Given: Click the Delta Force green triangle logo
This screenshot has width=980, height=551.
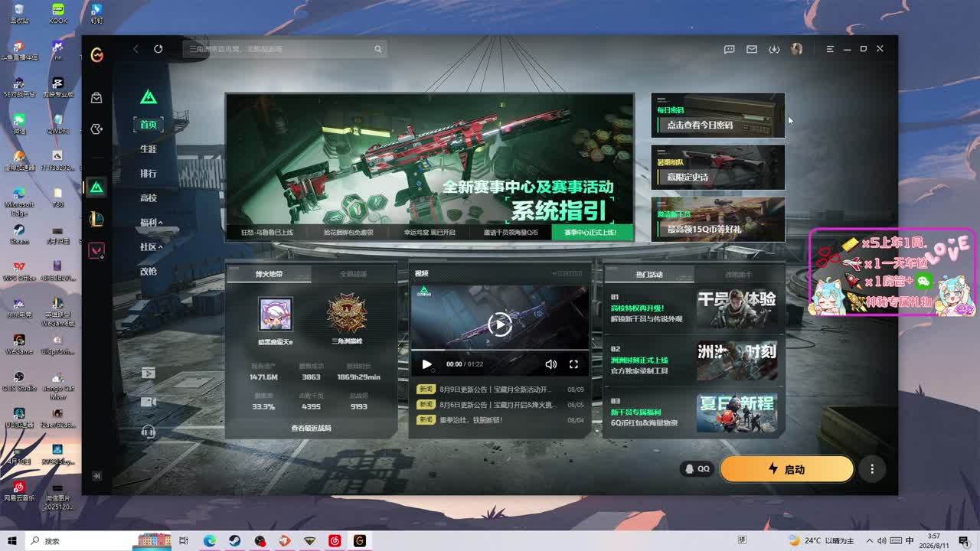Looking at the screenshot, I should coord(149,97).
